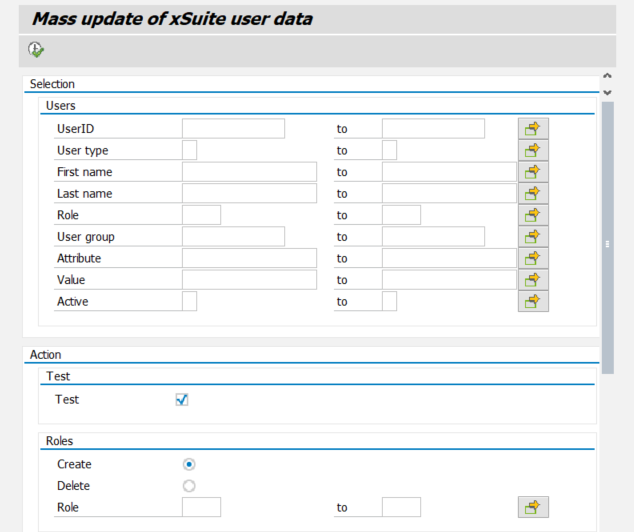Click the Last name from field
The width and height of the screenshot is (634, 532).
tap(249, 194)
